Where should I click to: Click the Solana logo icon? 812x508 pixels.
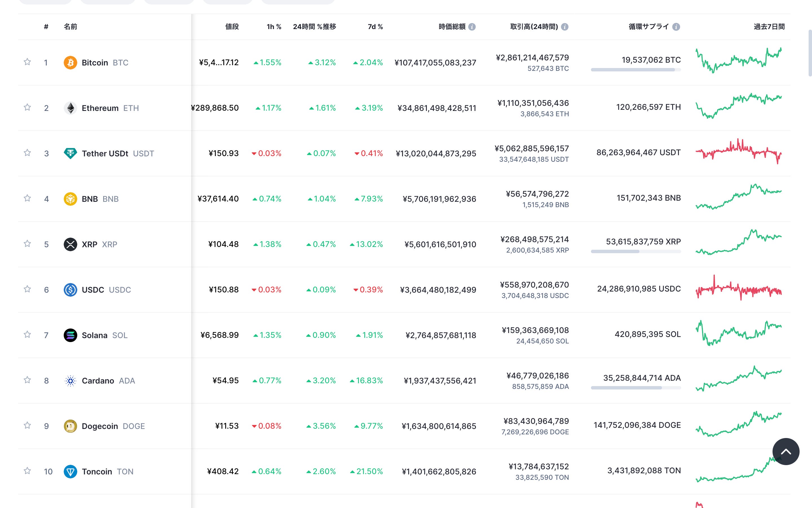pos(70,335)
